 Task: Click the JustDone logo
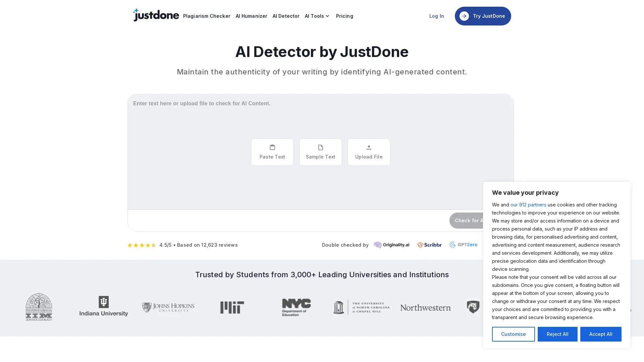coord(156,15)
